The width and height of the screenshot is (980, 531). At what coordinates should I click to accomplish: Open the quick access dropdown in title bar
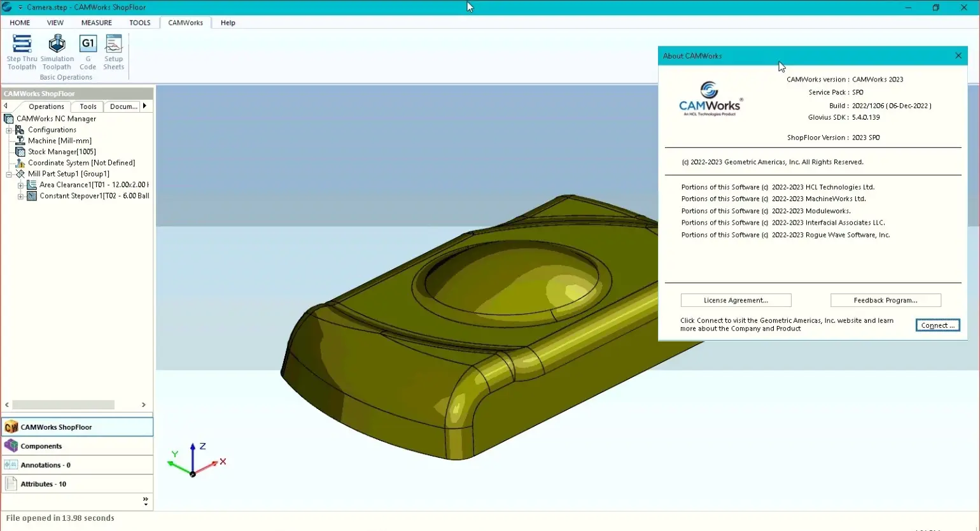[x=20, y=8]
